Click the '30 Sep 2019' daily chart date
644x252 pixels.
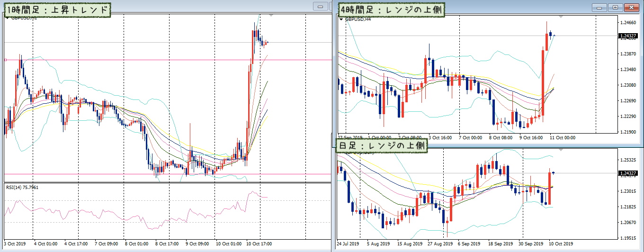point(530,244)
